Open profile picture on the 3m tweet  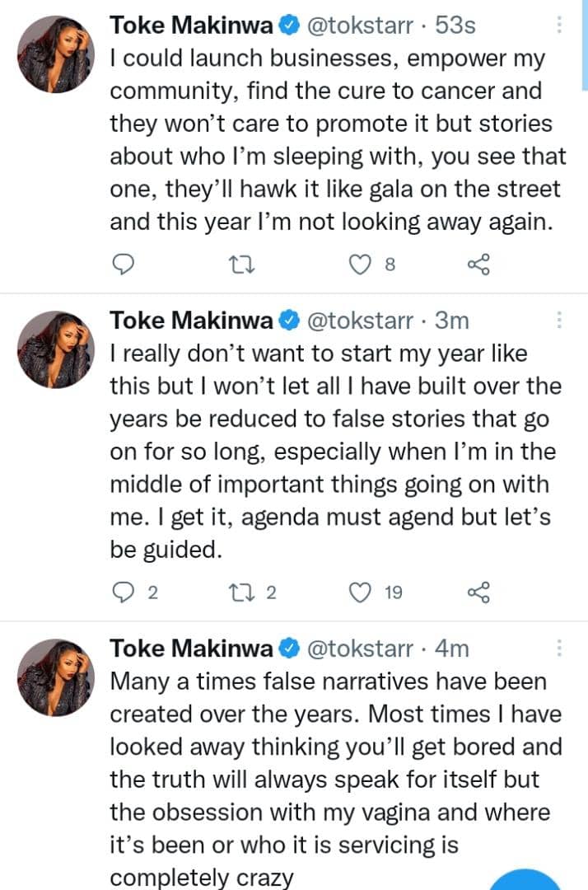coord(54,349)
